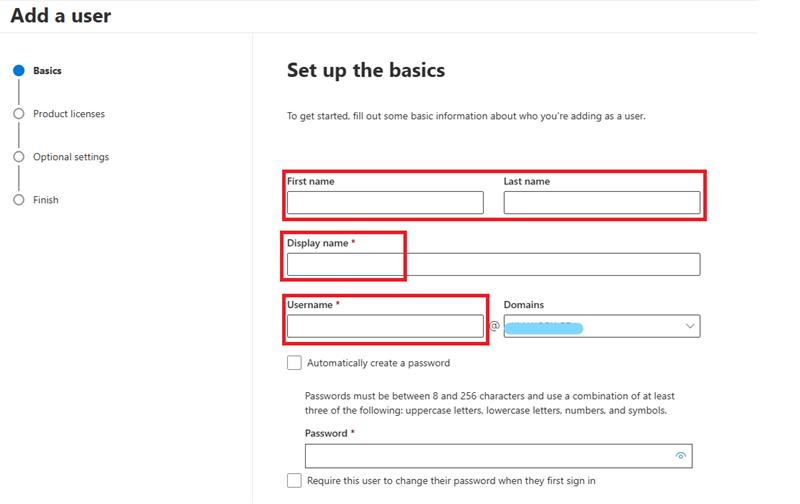Click the Product licenses step circle
Viewport: 800px width, 504px height.
pyautogui.click(x=19, y=114)
